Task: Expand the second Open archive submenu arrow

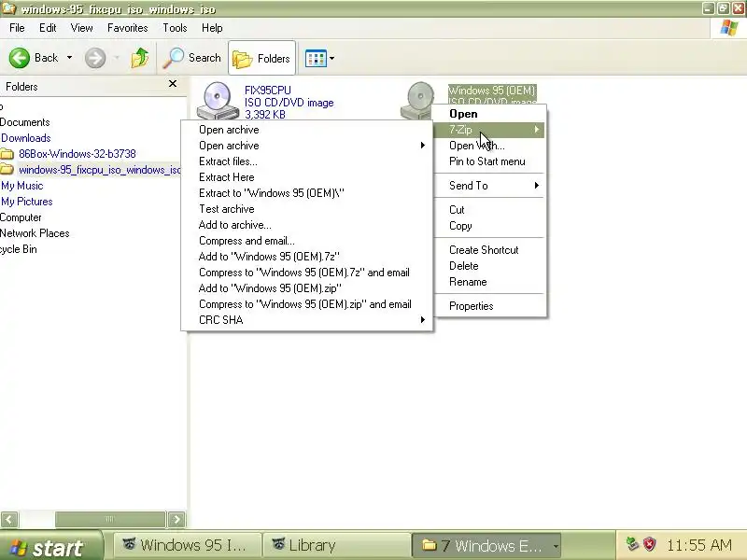Action: click(423, 146)
